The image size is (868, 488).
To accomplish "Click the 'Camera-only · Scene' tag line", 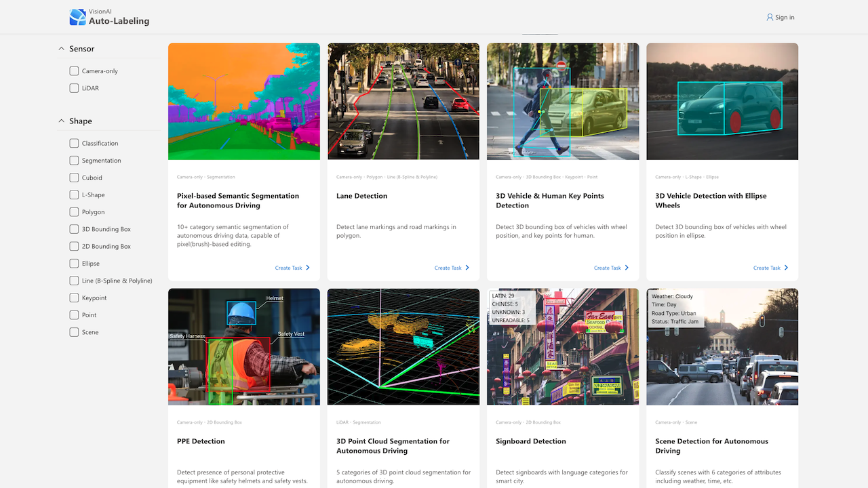I will [x=676, y=422].
